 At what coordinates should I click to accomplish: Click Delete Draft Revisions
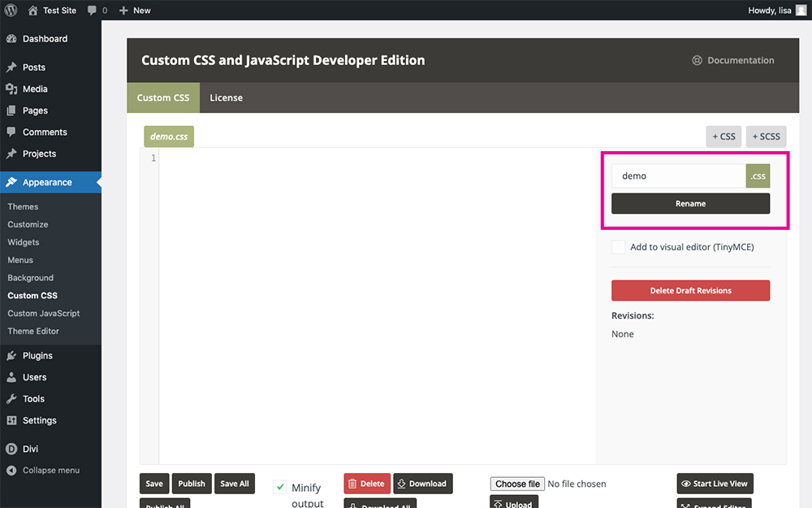pyautogui.click(x=691, y=291)
